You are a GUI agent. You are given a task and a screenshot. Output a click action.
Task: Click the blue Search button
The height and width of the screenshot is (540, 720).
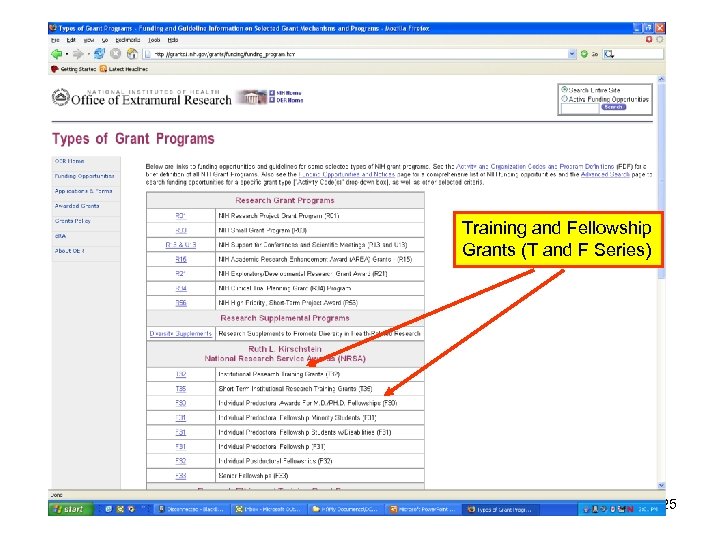613,107
